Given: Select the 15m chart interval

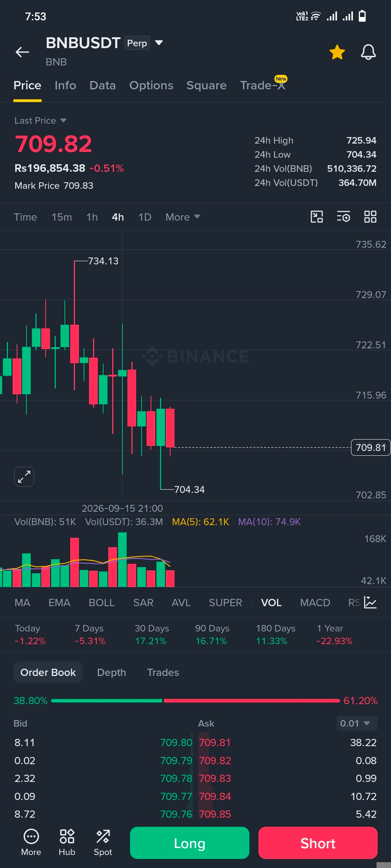Looking at the screenshot, I should click(x=62, y=217).
